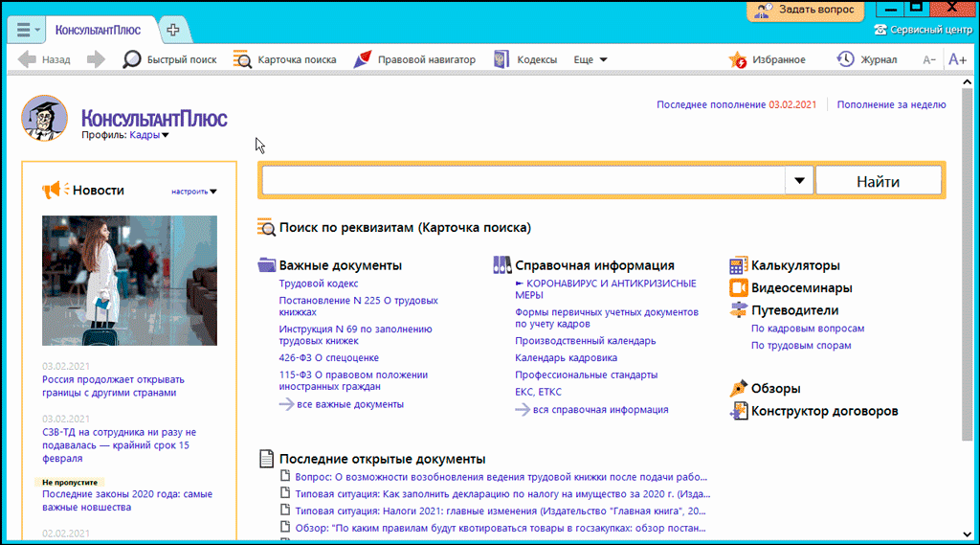Viewport: 980px width, 545px height.
Task: Open the Журнал clock icon
Action: 845,59
